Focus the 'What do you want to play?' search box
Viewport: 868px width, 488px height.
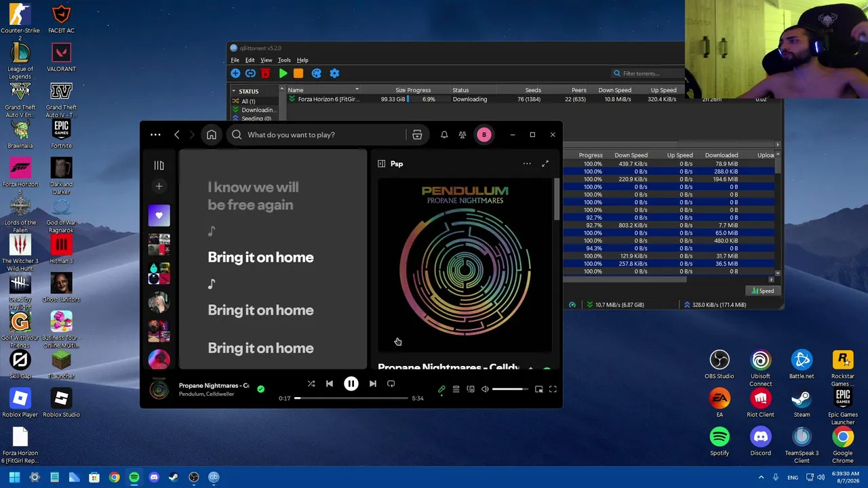[x=319, y=135]
